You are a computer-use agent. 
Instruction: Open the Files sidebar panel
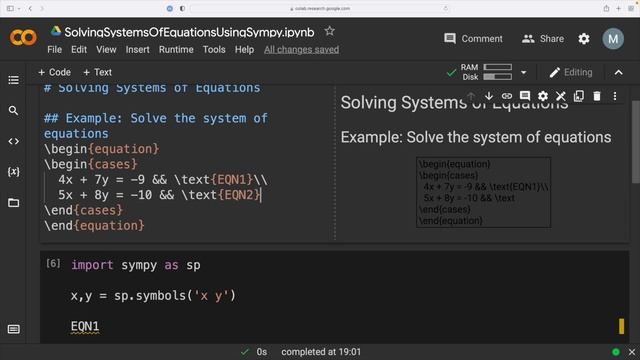click(x=13, y=202)
